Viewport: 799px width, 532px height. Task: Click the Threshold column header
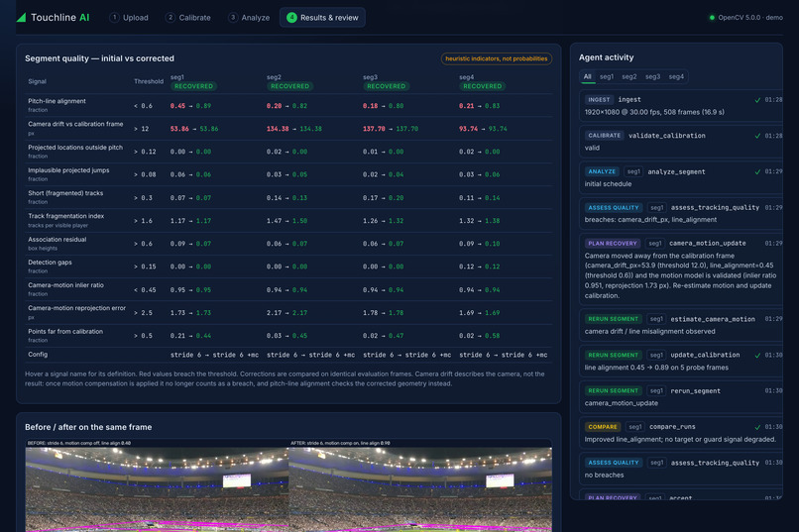149,81
